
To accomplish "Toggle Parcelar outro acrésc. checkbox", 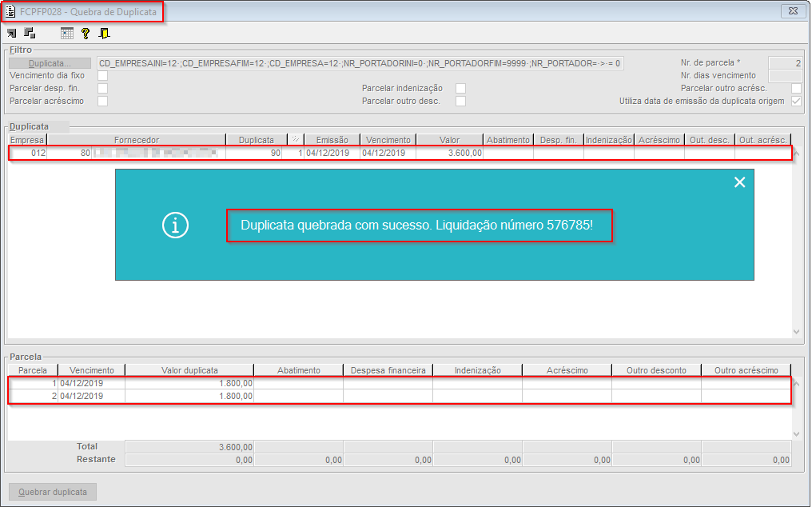I will pos(797,89).
